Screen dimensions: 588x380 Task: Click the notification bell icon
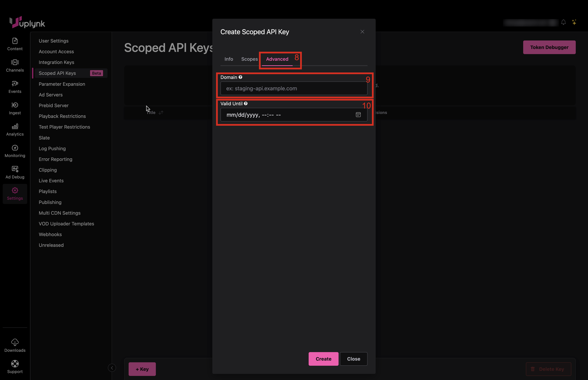(x=563, y=22)
